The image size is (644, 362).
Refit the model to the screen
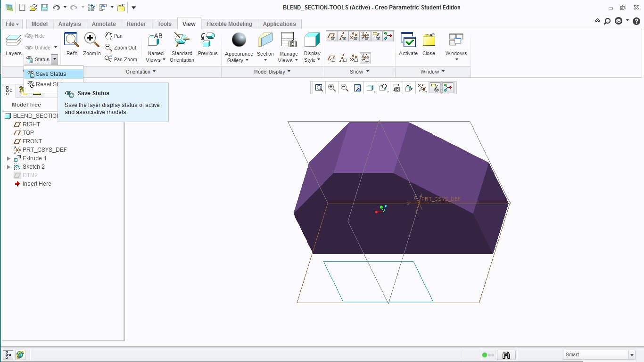pyautogui.click(x=72, y=45)
